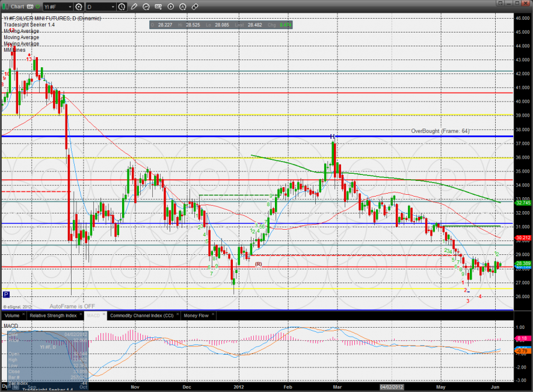Open the data export toolbar icon

(x=158, y=7)
